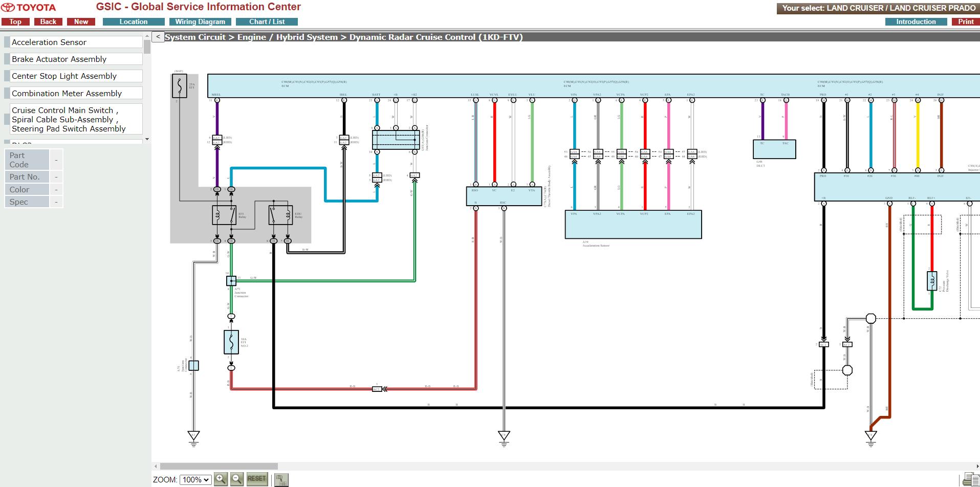Screen dimensions: 980x487
Task: Click the Part No. label
Action: [27, 177]
